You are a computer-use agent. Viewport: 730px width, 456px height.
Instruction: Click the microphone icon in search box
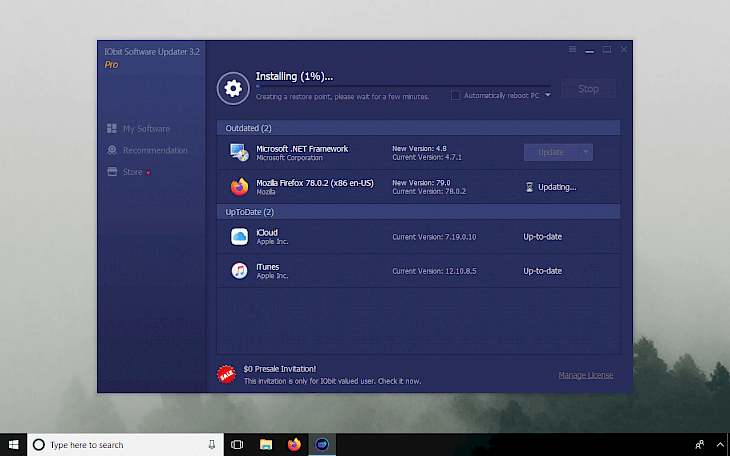pos(212,445)
